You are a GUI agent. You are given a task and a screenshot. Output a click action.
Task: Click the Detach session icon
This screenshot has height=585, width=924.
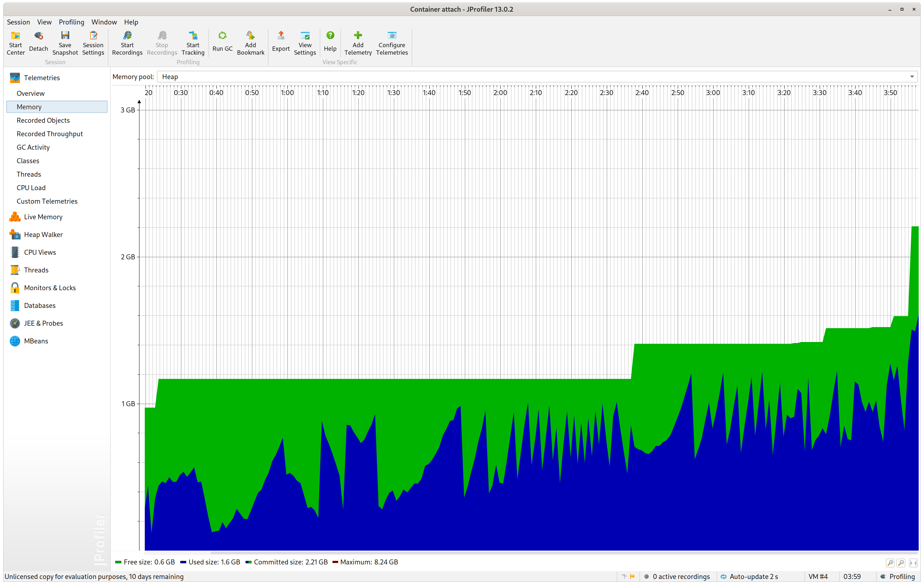pyautogui.click(x=38, y=36)
